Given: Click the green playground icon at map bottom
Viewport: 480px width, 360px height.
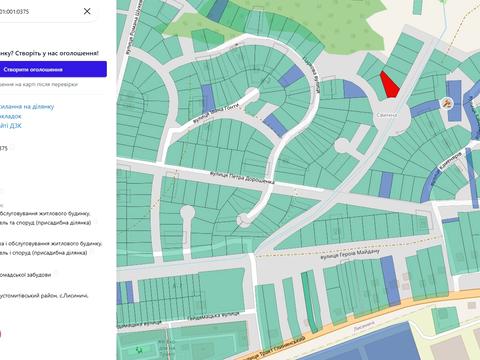Looking at the screenshot, I should (x=139, y=350).
